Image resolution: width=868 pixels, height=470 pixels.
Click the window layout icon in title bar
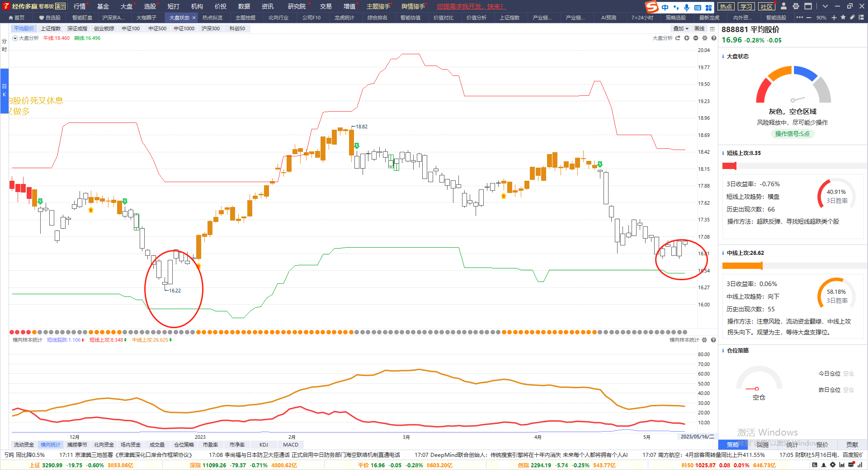[808, 6]
